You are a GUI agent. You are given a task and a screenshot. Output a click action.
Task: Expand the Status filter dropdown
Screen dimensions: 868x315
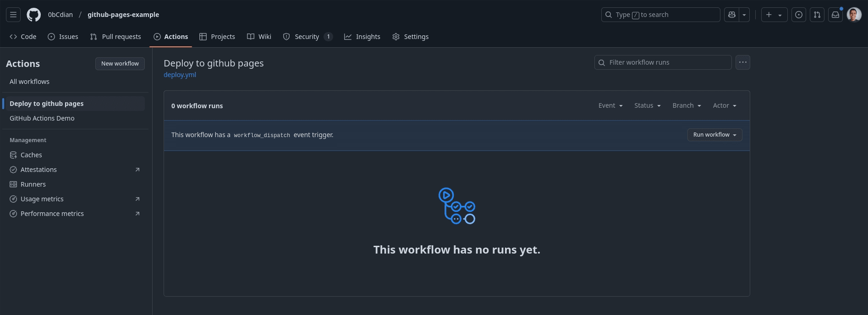(647, 105)
